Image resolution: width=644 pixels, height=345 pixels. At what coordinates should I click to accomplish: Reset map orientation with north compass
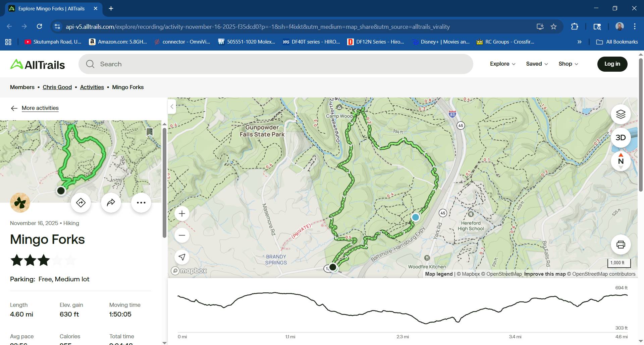click(x=621, y=161)
